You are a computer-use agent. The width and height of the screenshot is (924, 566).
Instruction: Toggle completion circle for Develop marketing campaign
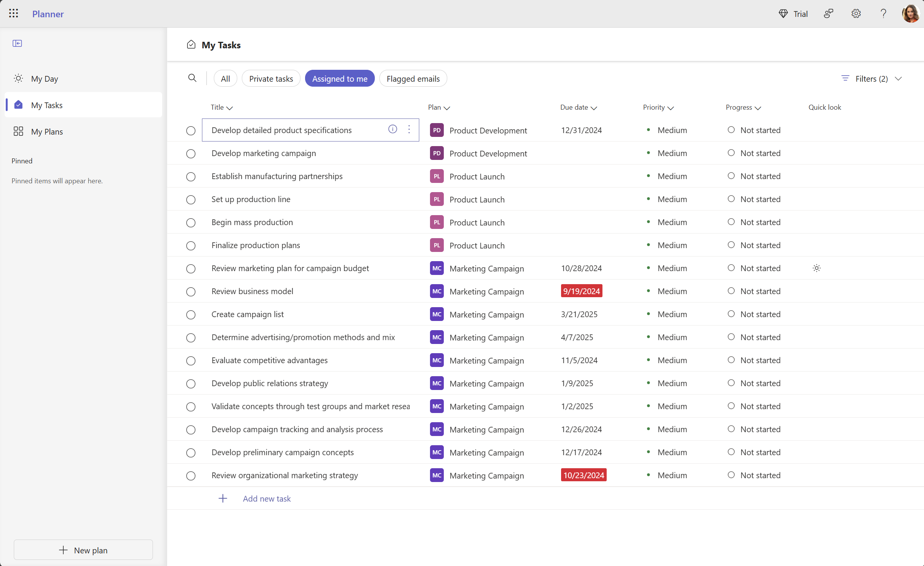pyautogui.click(x=191, y=153)
